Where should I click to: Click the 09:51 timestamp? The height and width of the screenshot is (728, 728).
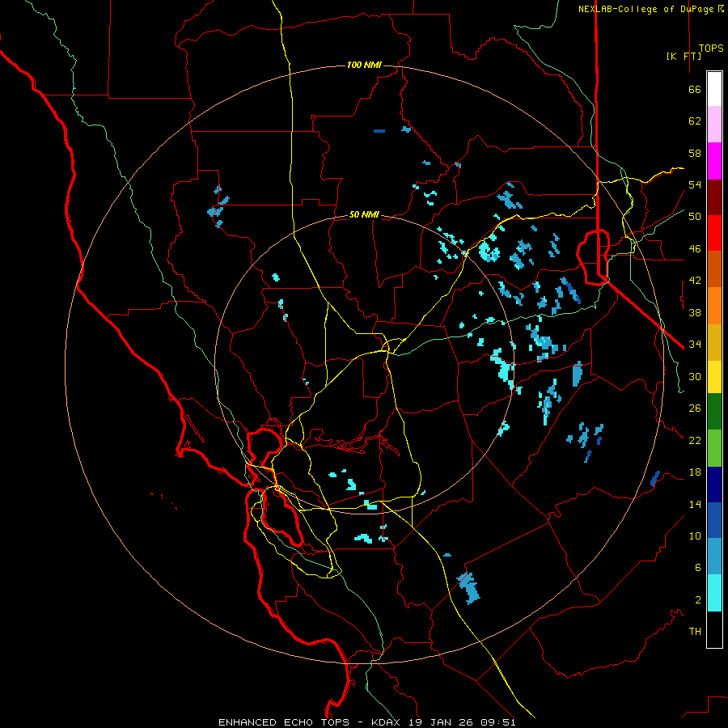498,722
